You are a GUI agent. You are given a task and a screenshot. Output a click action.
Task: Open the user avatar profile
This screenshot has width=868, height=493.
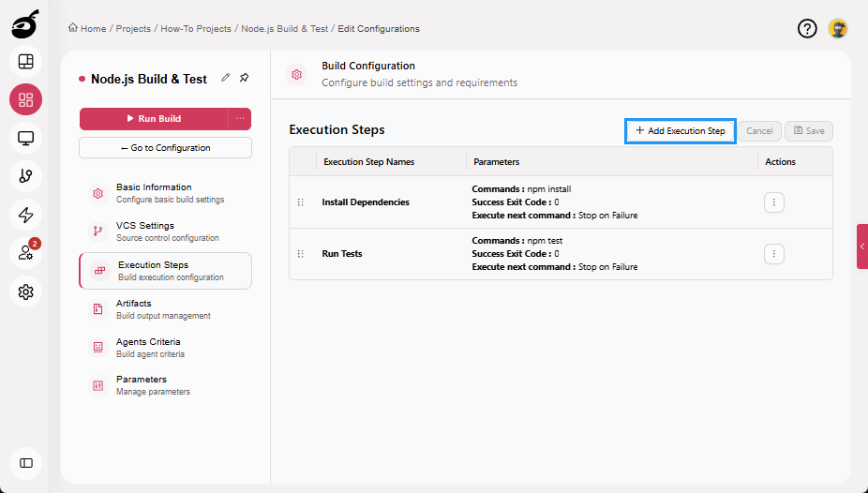click(x=838, y=28)
